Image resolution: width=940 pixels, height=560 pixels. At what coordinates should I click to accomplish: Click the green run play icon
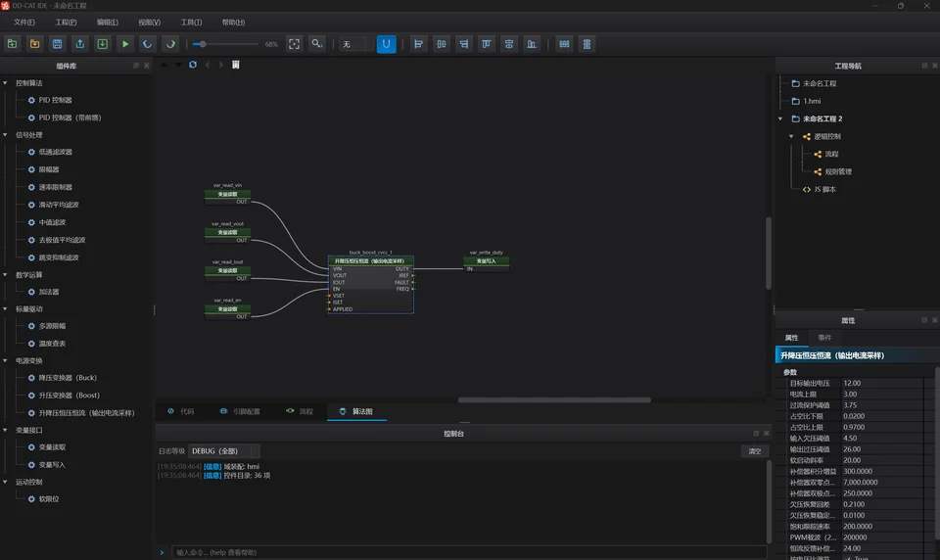point(125,44)
